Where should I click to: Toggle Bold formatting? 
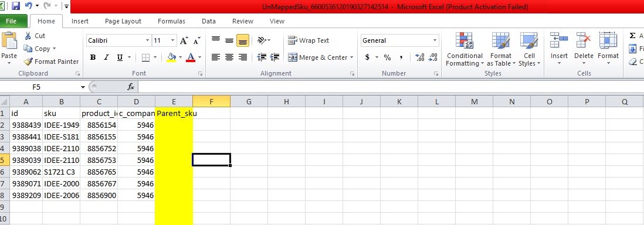(x=93, y=57)
